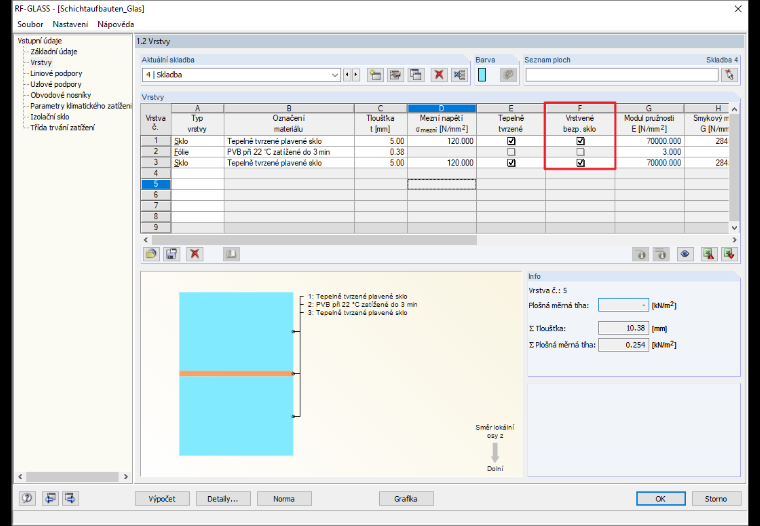Screen dimensions: 760x526
Task: Click the first greyed info icon
Action: (x=641, y=254)
